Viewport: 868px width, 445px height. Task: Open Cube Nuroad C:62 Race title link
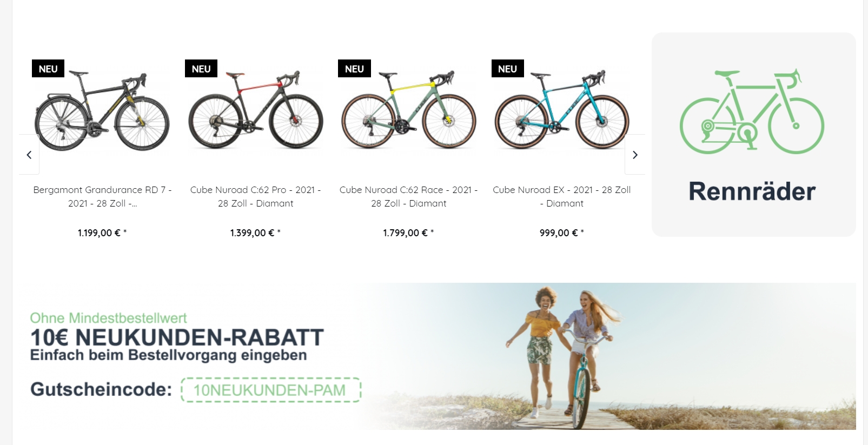coord(409,197)
